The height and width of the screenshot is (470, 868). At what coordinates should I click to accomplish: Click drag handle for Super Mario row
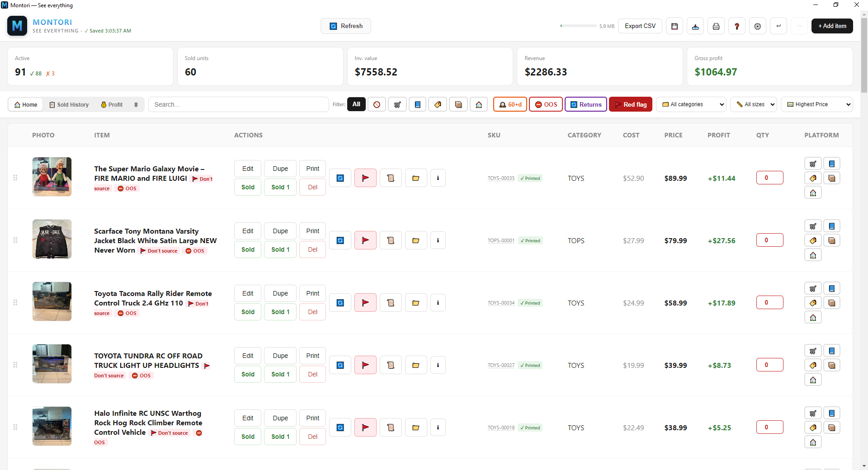click(x=15, y=178)
